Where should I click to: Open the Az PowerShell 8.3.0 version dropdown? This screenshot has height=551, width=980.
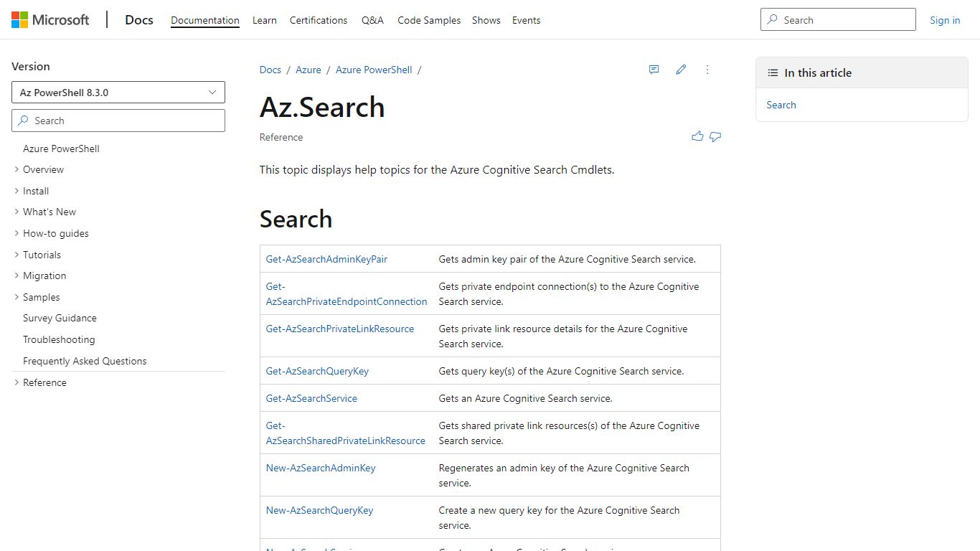[x=118, y=93]
